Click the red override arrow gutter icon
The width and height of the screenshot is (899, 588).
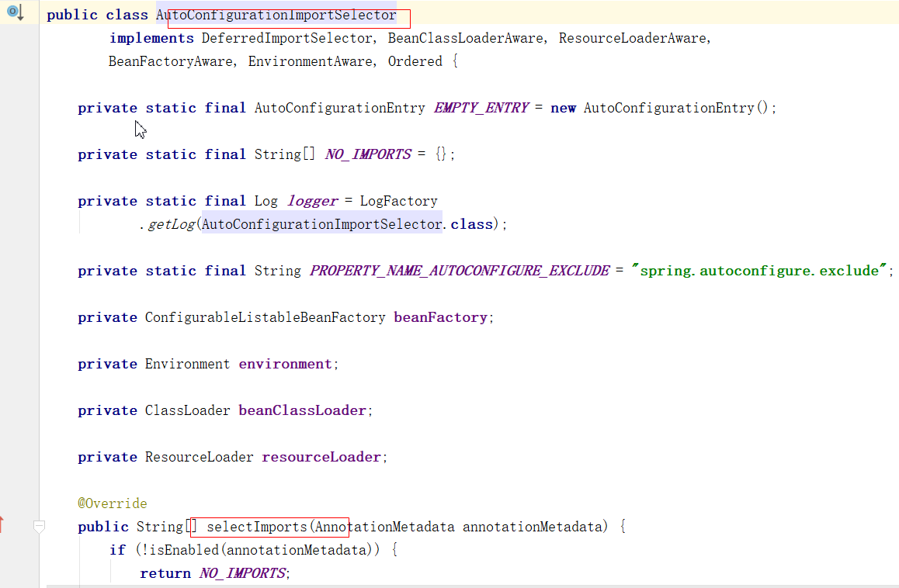pyautogui.click(x=2, y=525)
